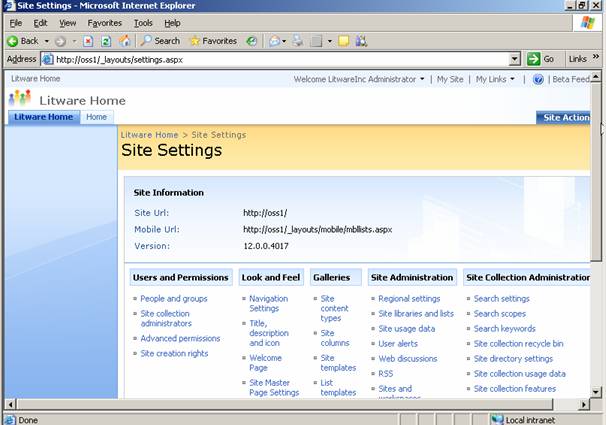
Task: Click the page icon in address bar
Action: [x=48, y=59]
